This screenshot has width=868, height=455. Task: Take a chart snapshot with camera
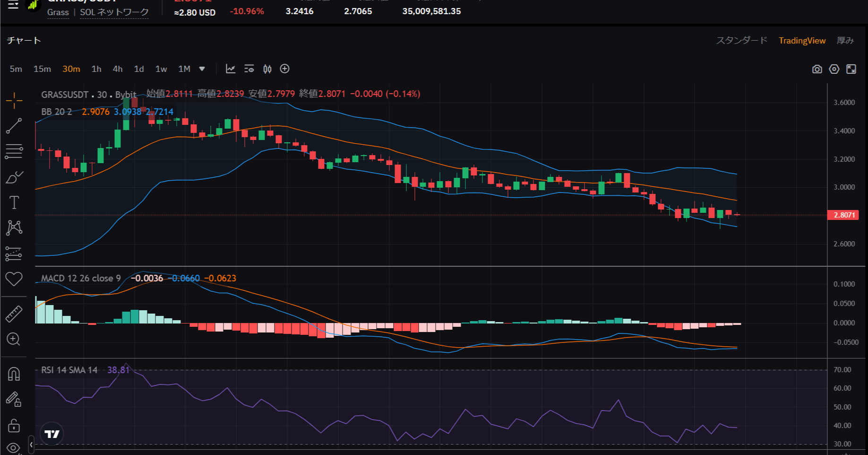[817, 70]
